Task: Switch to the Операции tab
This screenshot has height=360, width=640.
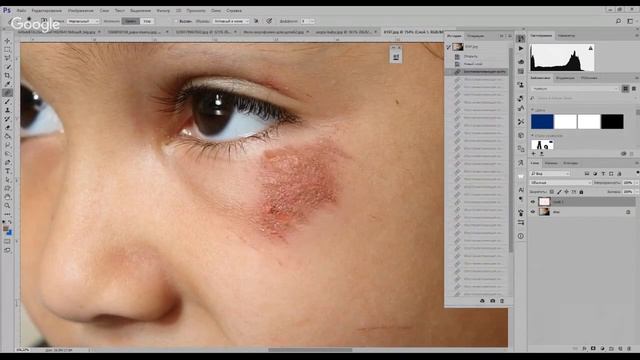Action: [476, 36]
